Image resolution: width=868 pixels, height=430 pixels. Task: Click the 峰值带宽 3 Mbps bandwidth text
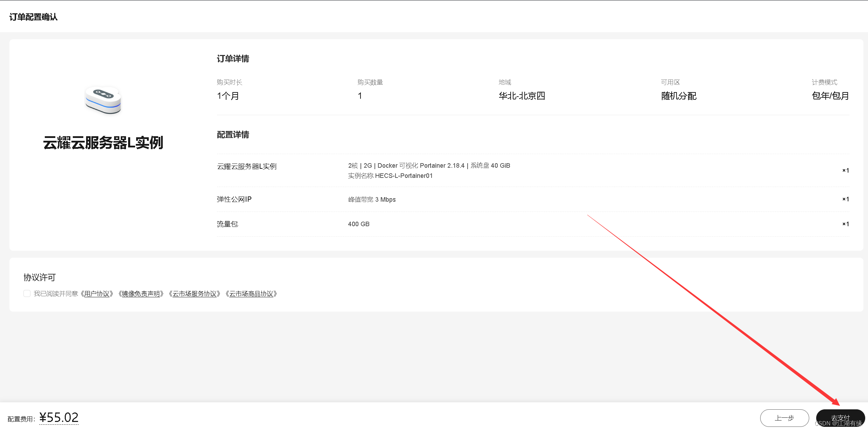point(372,200)
